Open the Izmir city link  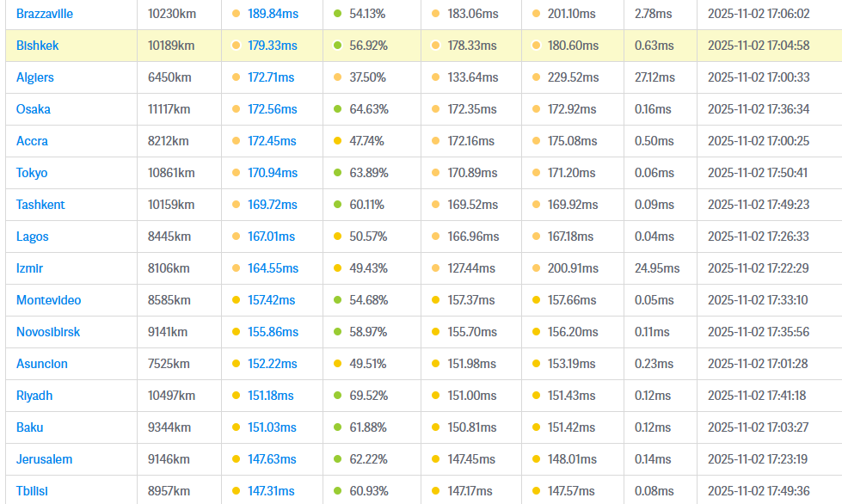click(x=29, y=268)
